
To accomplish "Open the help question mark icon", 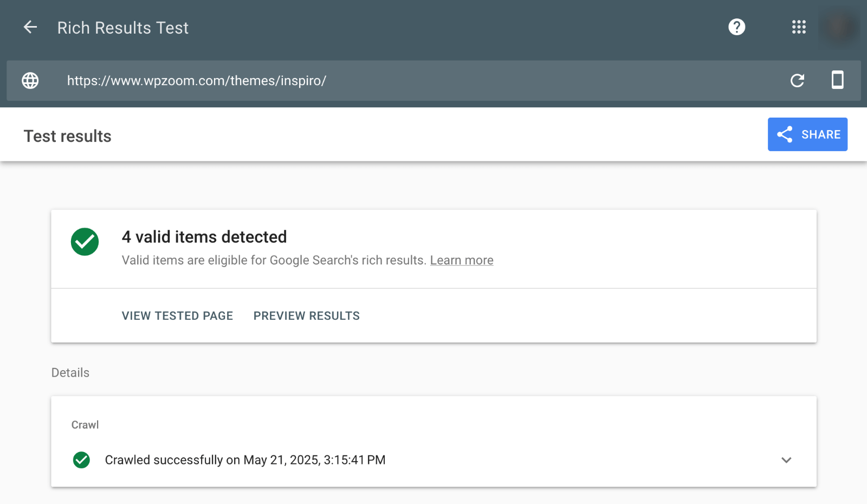I will coord(736,27).
